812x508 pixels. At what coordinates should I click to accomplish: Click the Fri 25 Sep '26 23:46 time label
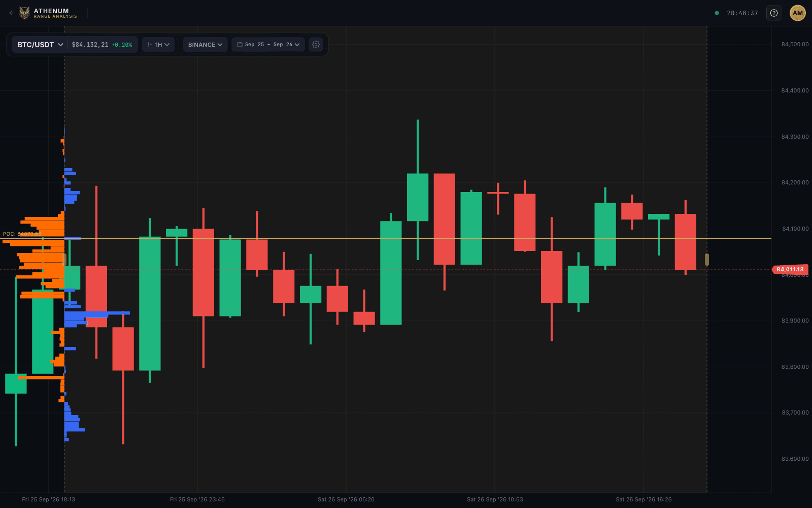coord(197,499)
